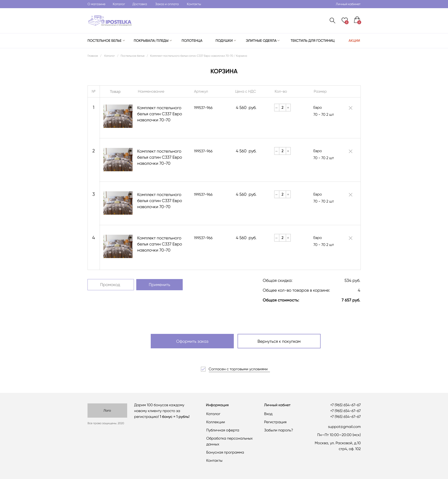Click the Промокод input field
Image resolution: width=448 pixels, height=479 pixels.
(x=111, y=285)
